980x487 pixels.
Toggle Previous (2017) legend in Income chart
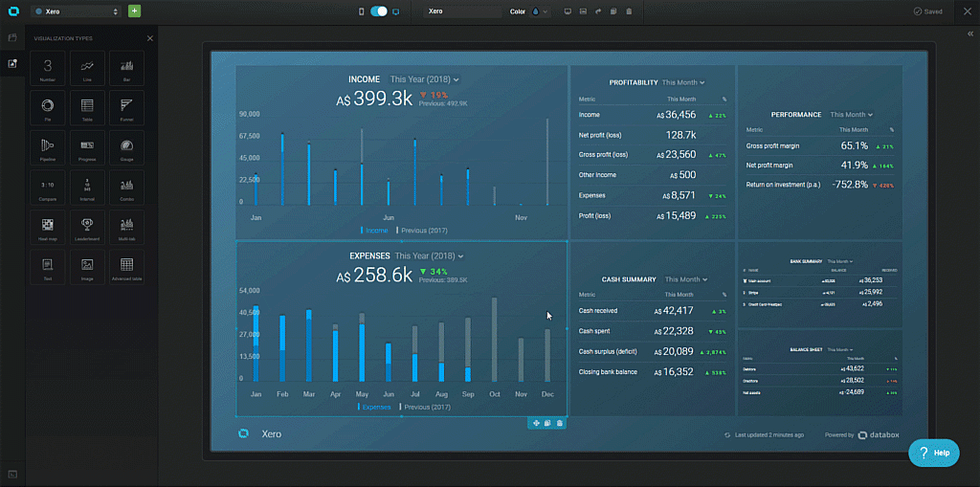[x=422, y=230]
